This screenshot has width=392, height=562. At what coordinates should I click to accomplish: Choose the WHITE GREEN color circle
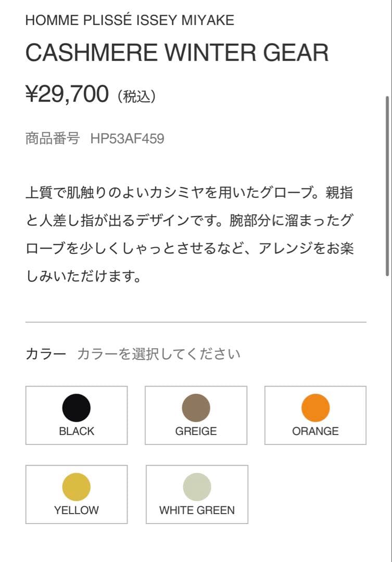[197, 487]
